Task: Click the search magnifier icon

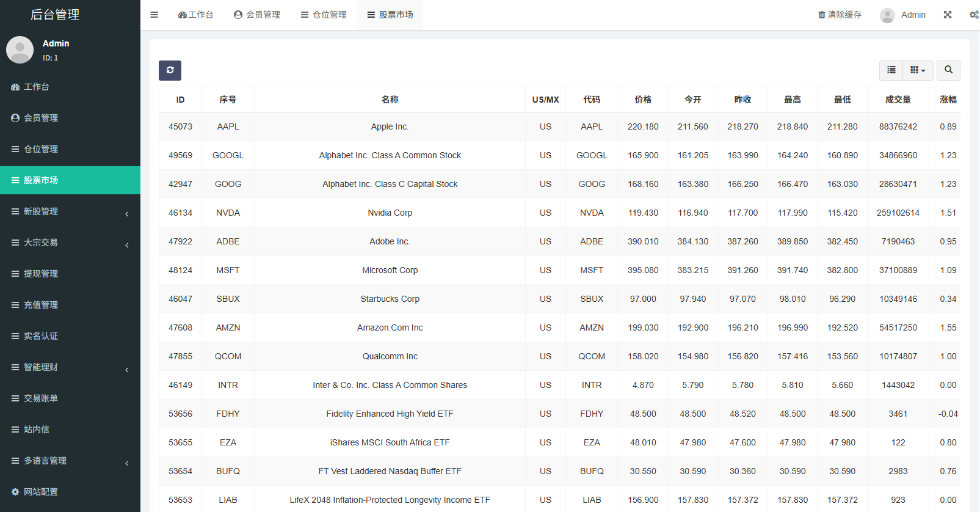Action: (948, 70)
